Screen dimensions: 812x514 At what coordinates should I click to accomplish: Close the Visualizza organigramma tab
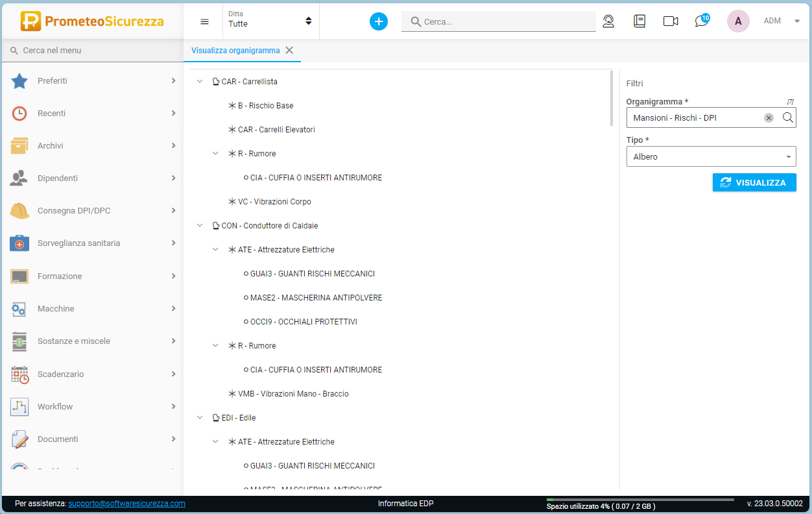pos(289,50)
